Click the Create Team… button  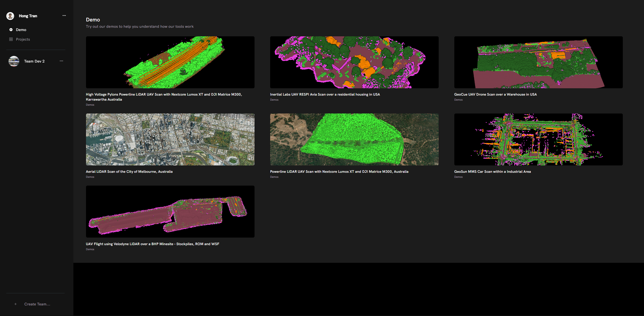pos(37,304)
